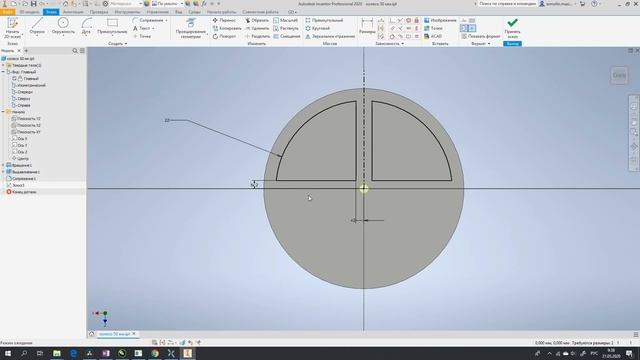Select Центр point in model tree
This screenshot has height=360, width=640.
20,158
